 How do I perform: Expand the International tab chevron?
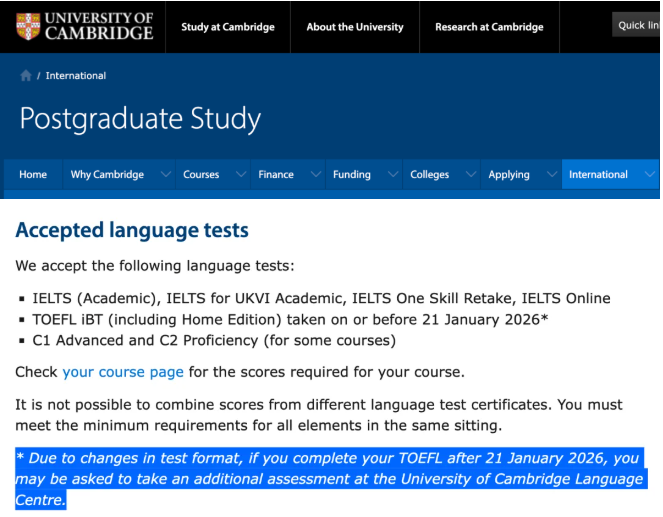[650, 174]
